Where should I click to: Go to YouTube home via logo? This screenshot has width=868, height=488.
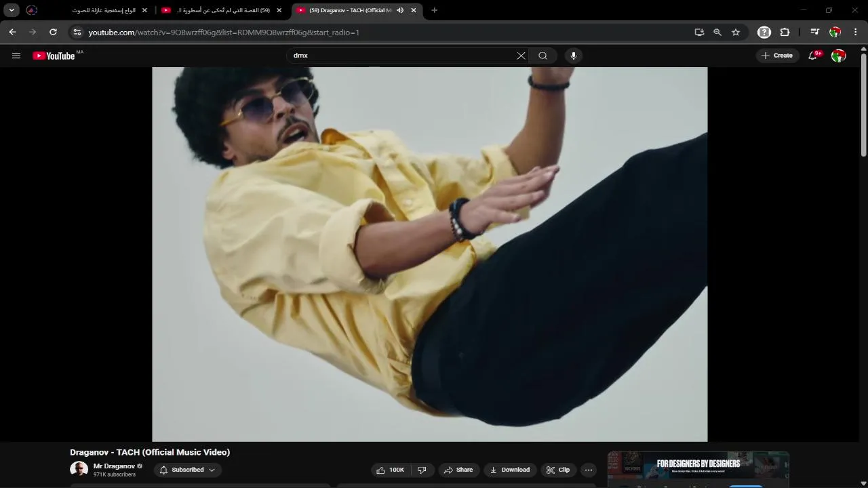(54, 56)
